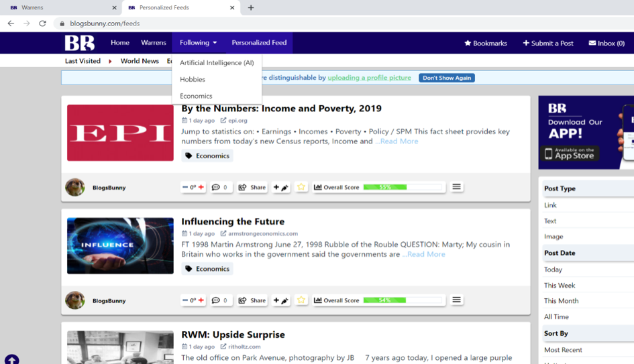
Task: Click Read More on Income and Poverty post
Action: (397, 141)
